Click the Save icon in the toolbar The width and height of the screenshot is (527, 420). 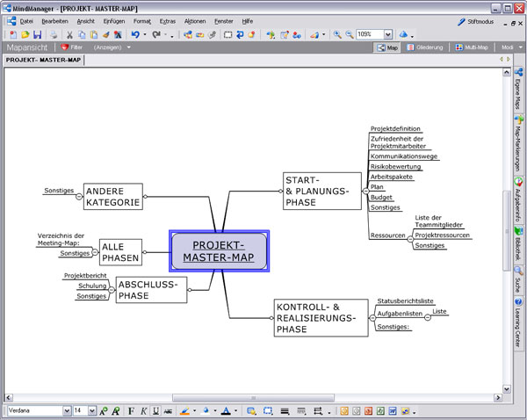37,34
